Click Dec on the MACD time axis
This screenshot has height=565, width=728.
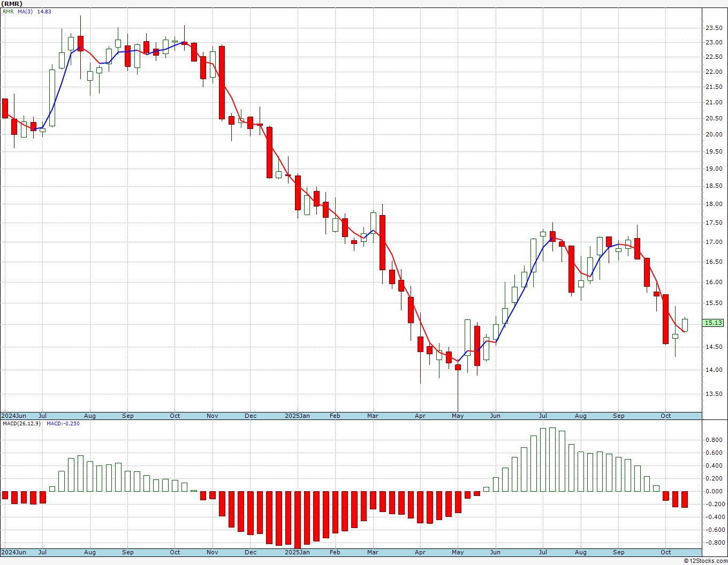point(251,552)
